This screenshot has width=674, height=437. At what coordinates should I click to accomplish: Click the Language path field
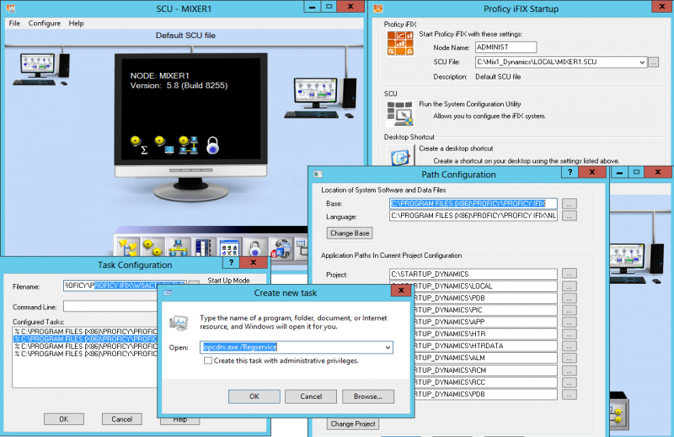(473, 216)
